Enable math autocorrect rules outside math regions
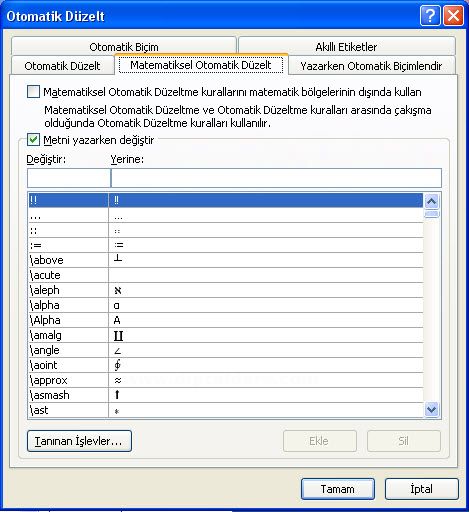Image resolution: width=469 pixels, height=512 pixels. (x=33, y=92)
